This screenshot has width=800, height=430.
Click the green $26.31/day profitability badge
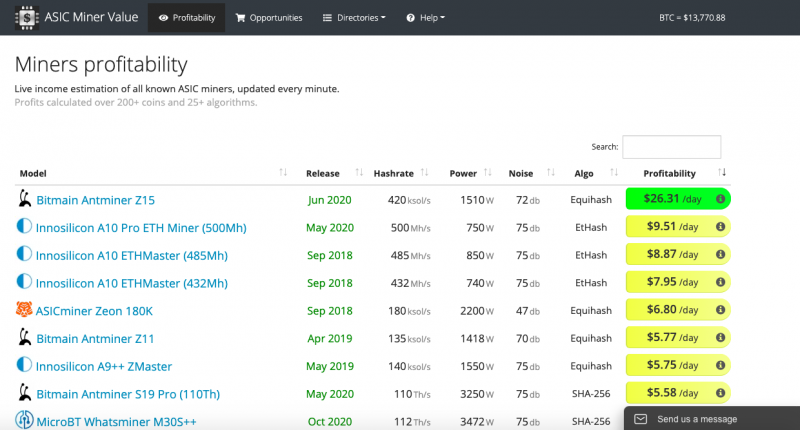tap(668, 199)
